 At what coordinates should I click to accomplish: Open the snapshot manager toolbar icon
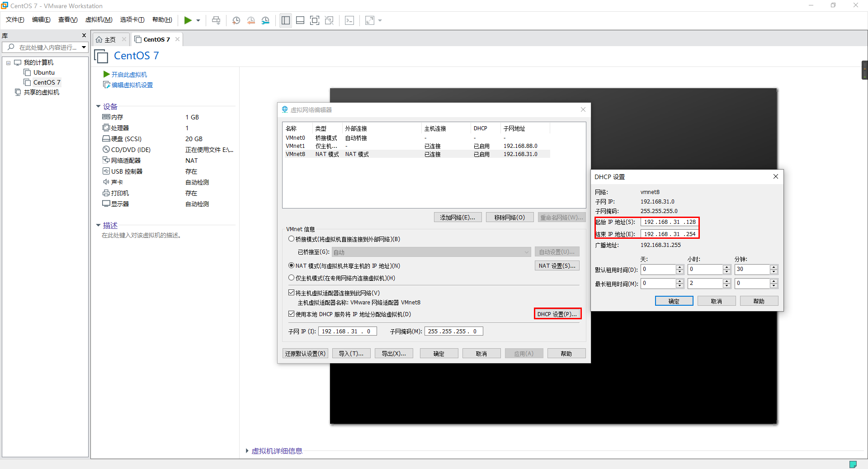click(265, 20)
